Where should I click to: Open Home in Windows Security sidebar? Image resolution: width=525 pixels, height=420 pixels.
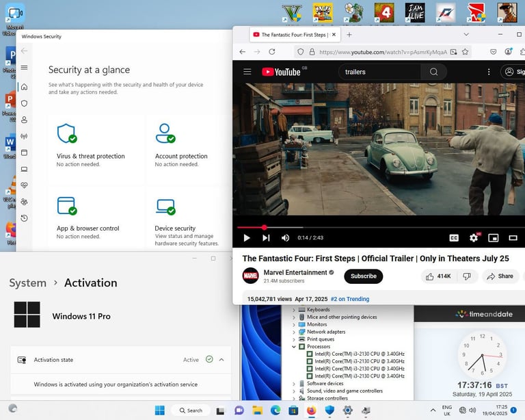coord(24,87)
